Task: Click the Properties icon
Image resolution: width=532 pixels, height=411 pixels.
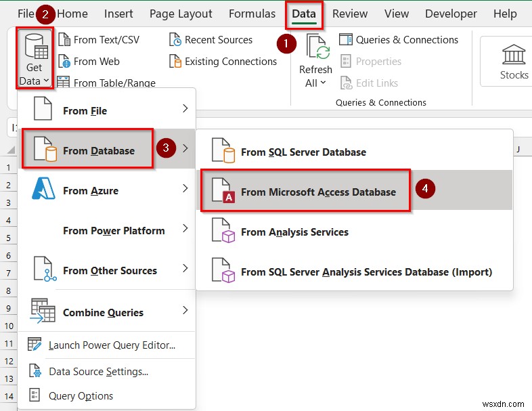Action: pyautogui.click(x=346, y=62)
